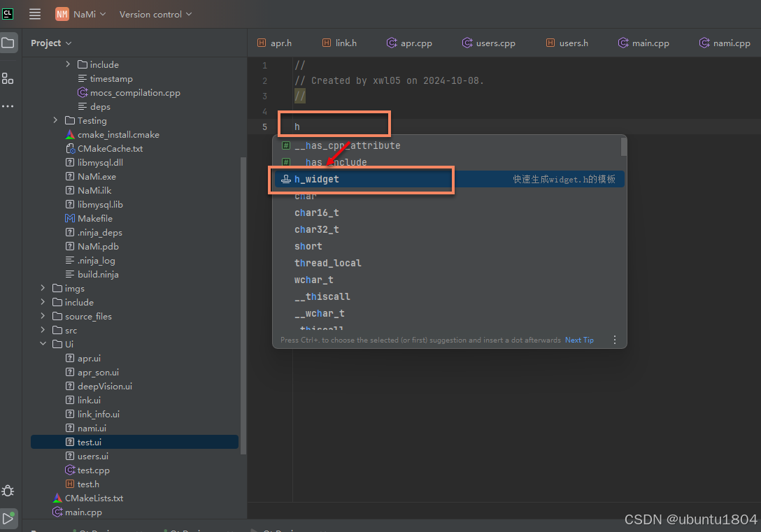Click the NM project avatar icon
The width and height of the screenshot is (761, 532).
pos(61,13)
